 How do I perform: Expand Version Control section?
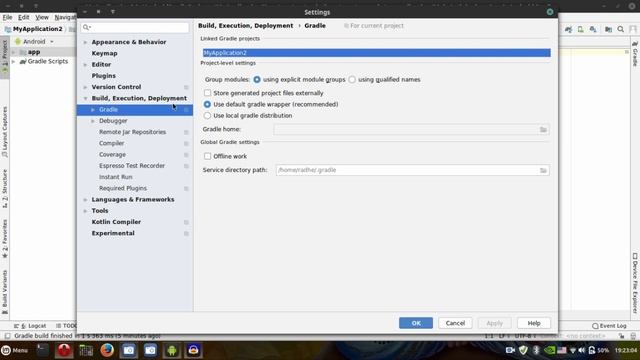[85, 87]
